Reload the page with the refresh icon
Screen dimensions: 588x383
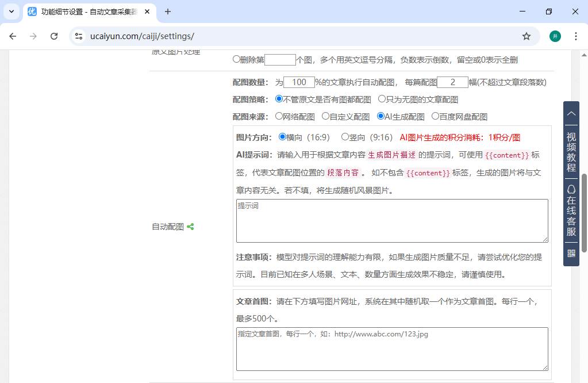point(54,36)
